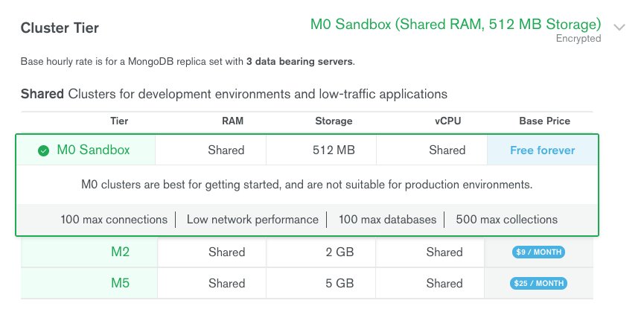Click the RAM column header
Viewport: 644px width, 315px height.
(x=232, y=121)
